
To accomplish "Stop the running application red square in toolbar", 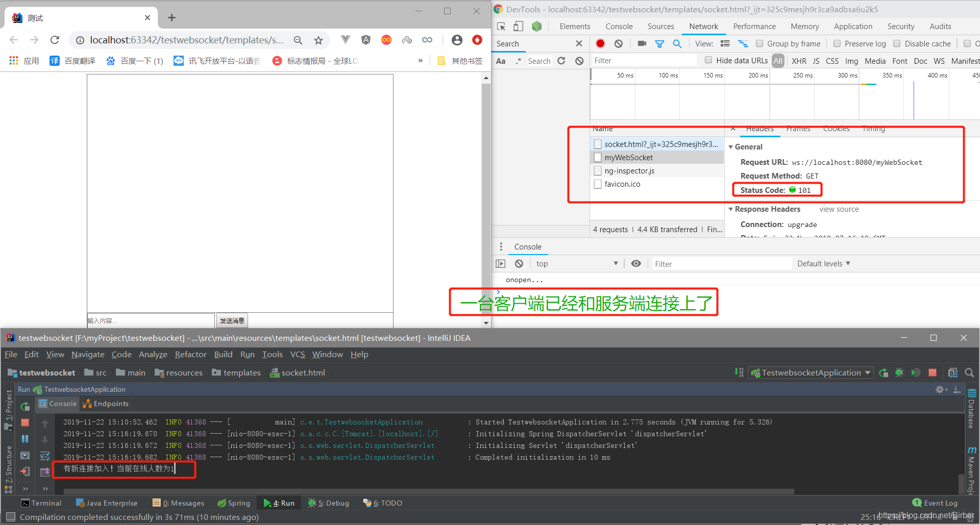I will 933,372.
